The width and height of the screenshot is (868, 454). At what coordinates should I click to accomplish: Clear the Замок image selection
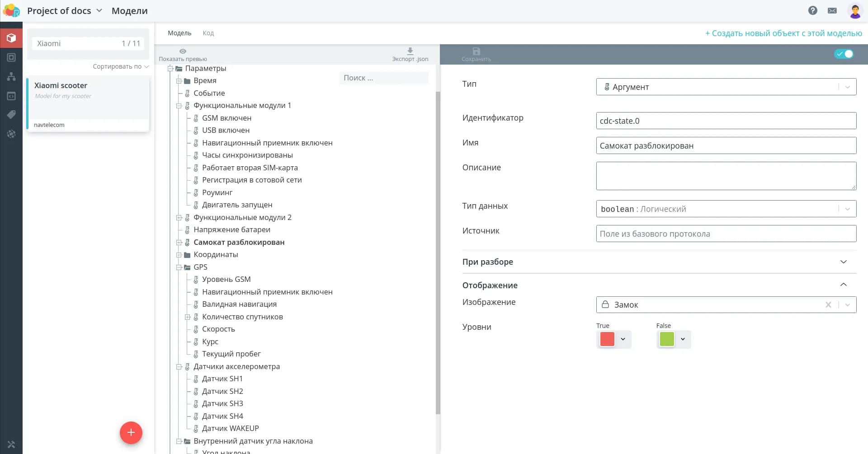coord(828,305)
